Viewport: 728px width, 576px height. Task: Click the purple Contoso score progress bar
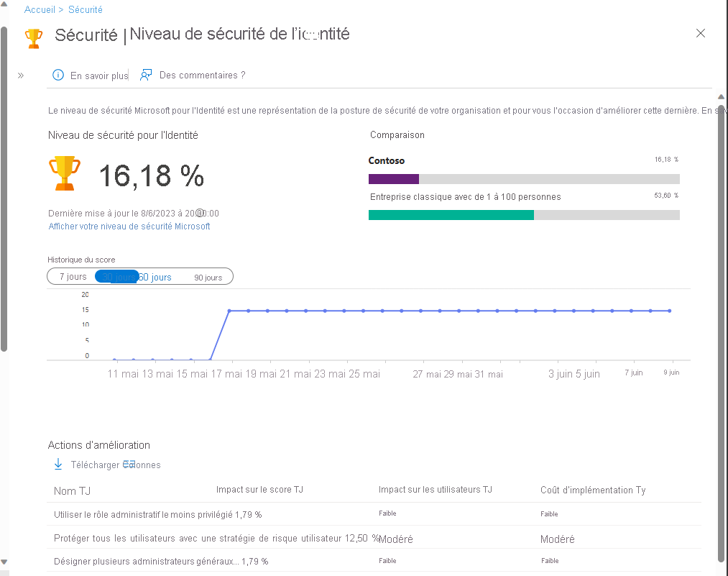(x=393, y=178)
